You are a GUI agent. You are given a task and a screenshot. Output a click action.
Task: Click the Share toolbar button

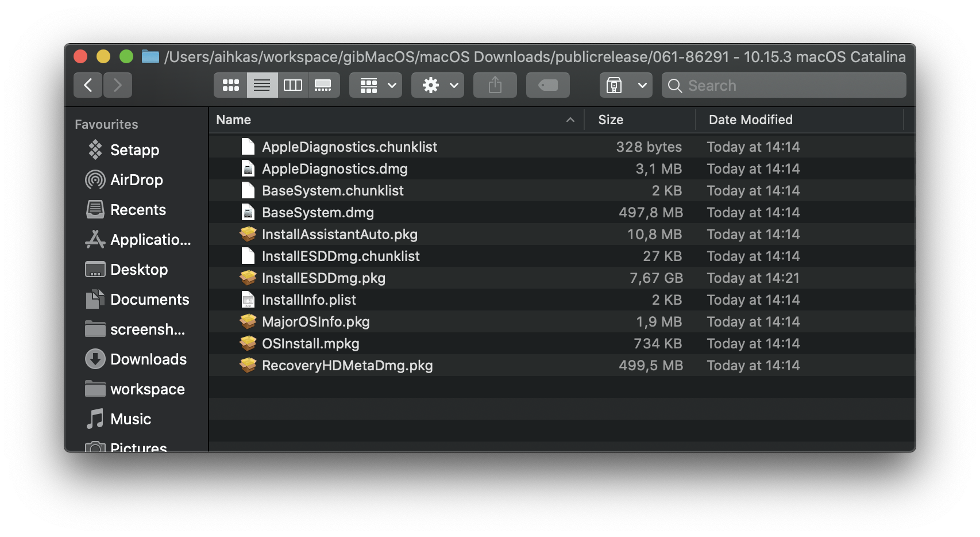point(495,85)
